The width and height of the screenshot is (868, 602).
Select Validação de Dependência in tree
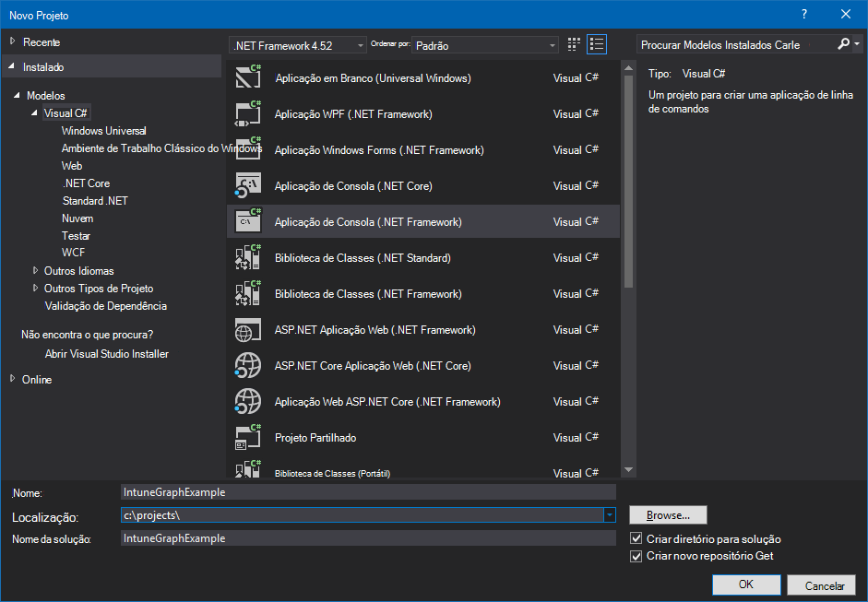click(106, 306)
